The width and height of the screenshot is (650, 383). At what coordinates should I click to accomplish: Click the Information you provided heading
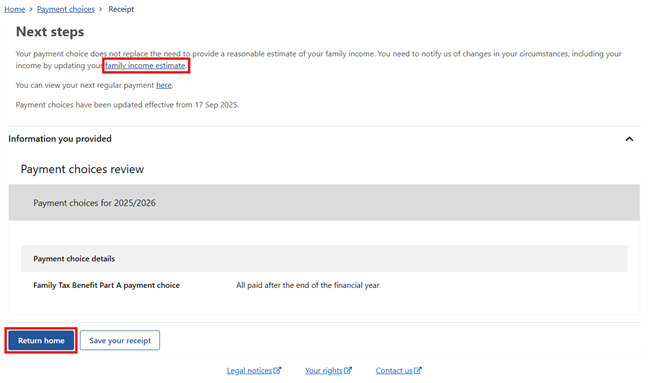[60, 139]
